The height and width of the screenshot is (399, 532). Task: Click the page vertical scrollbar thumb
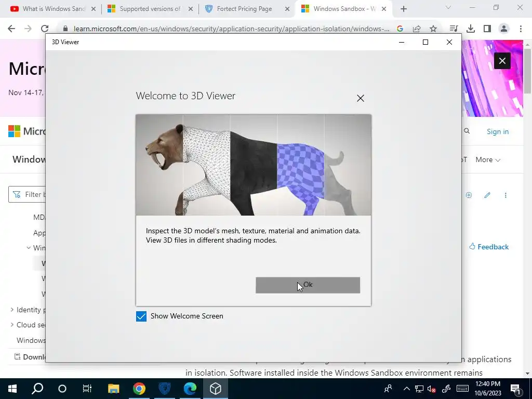coord(527,71)
